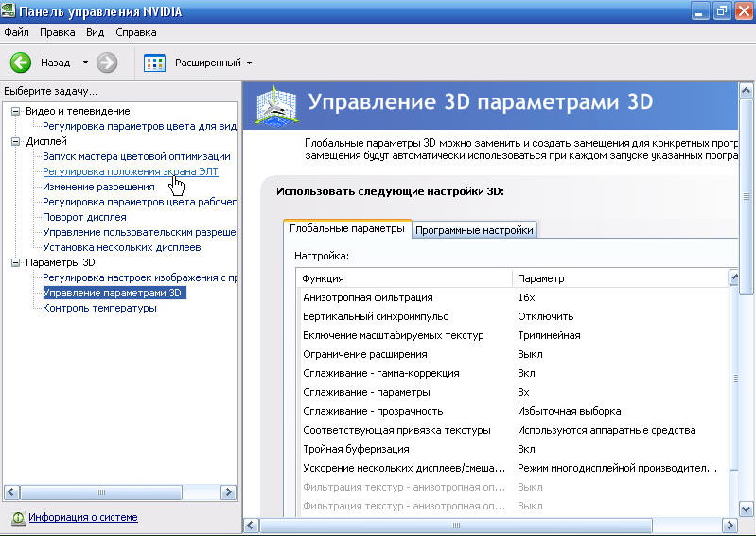Select Сглаживание - гамма-коррекция row
Viewport: 756px width, 536px height.
(x=514, y=373)
